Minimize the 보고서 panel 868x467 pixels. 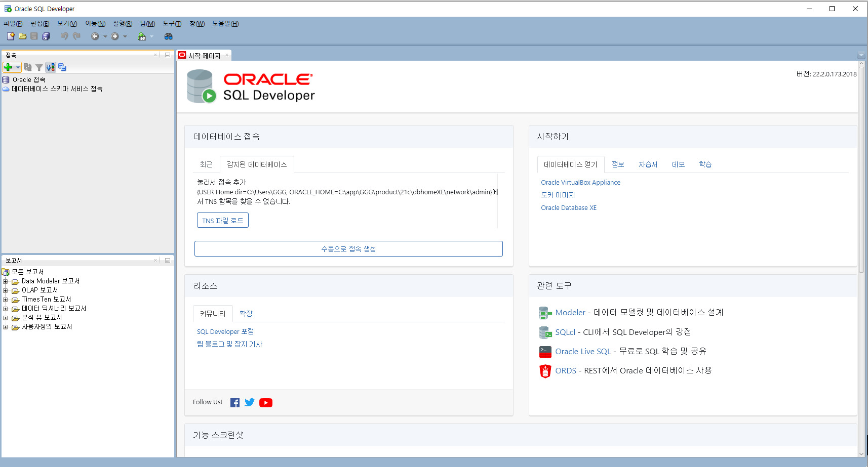(x=168, y=260)
